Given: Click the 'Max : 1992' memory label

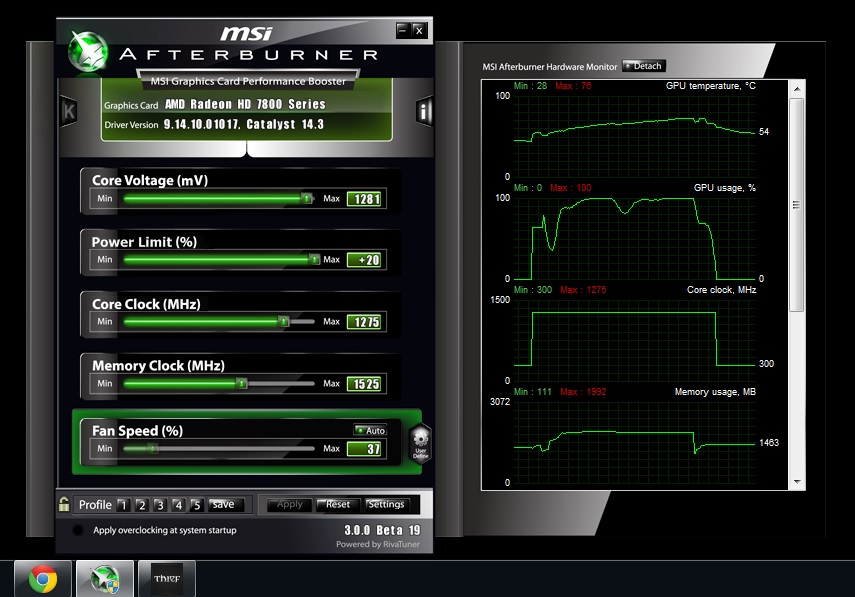Looking at the screenshot, I should 583,391.
